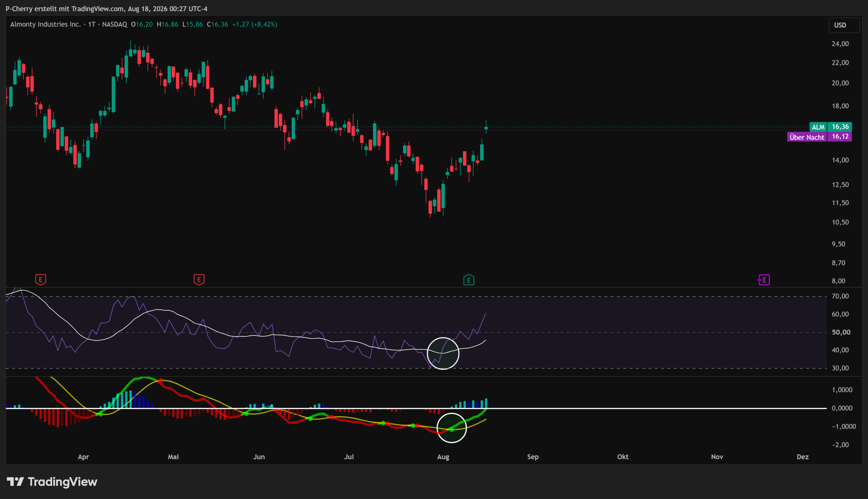Click the TradingView.com attribution header text
Viewport: 868px width, 499px height.
pyautogui.click(x=106, y=8)
